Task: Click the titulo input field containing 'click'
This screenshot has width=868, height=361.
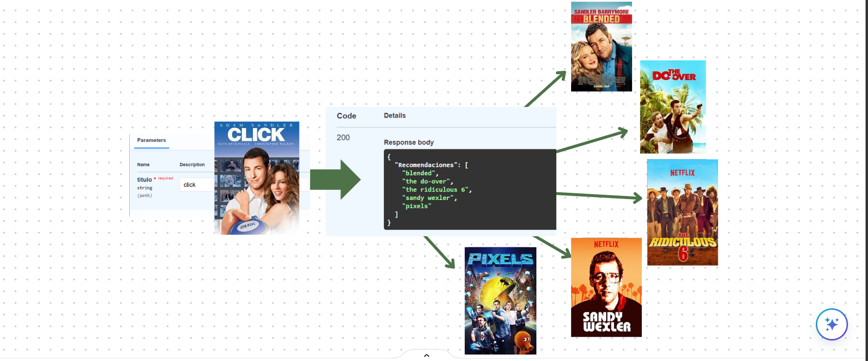Action: pos(196,185)
